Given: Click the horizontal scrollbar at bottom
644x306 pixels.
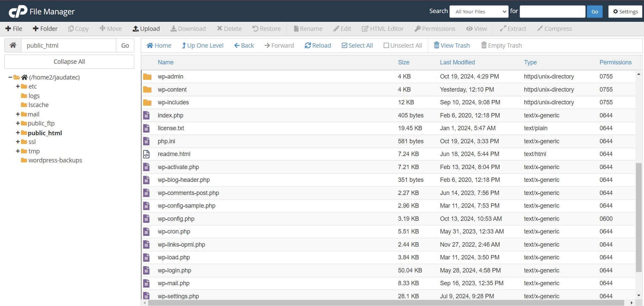Looking at the screenshot, I should pyautogui.click(x=386, y=303).
